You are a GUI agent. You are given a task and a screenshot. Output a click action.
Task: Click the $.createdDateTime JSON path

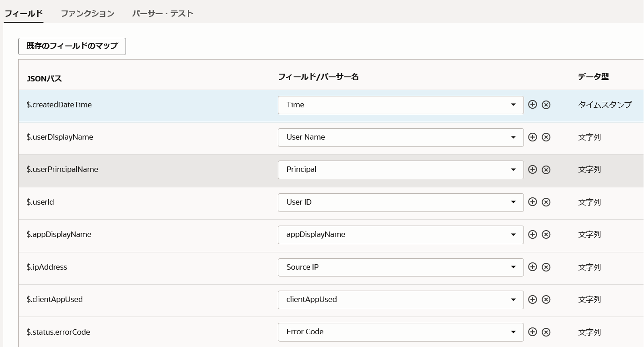click(x=59, y=105)
